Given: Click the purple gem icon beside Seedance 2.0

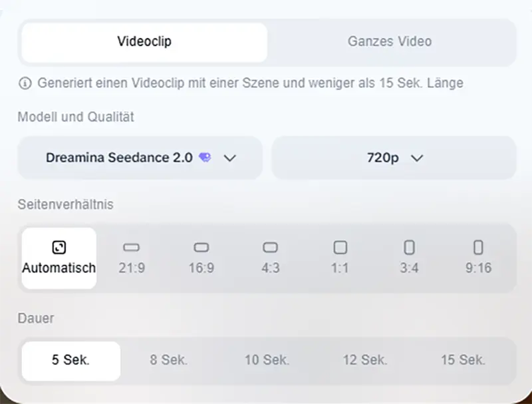Looking at the screenshot, I should 205,158.
